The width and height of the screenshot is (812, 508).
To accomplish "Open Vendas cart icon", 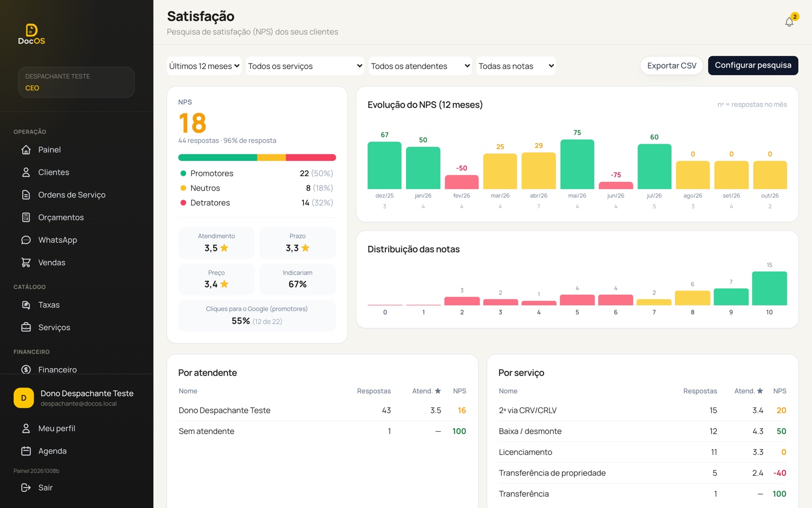I will pos(26,263).
